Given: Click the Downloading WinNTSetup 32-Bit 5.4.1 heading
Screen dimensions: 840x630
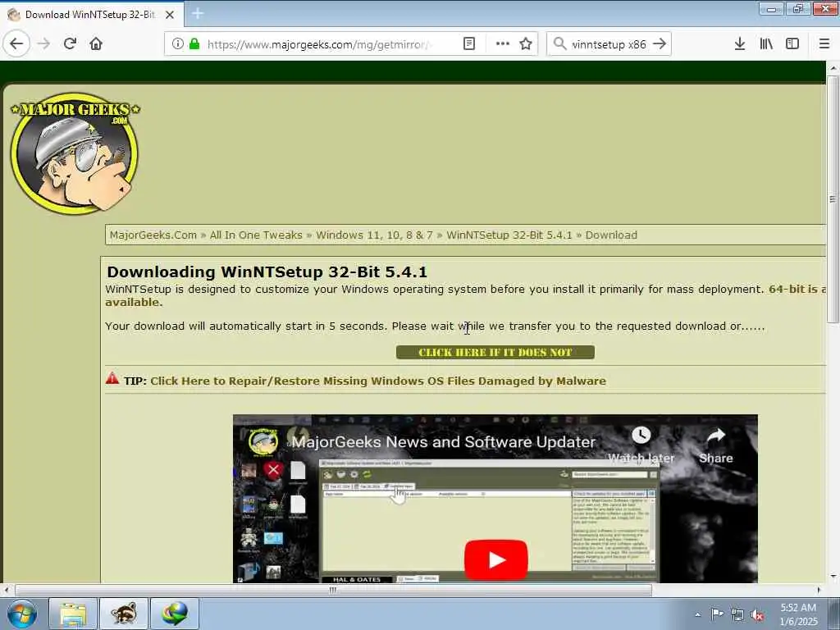Looking at the screenshot, I should (x=267, y=272).
